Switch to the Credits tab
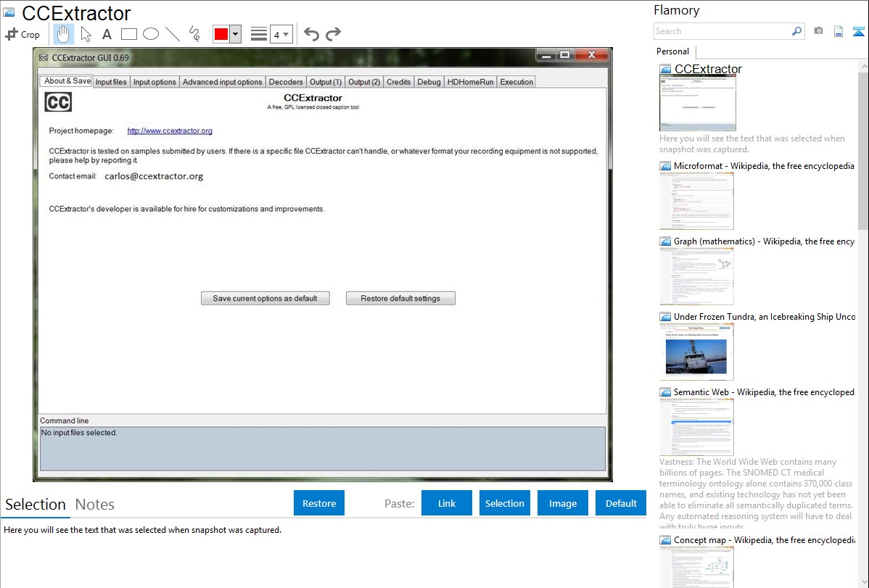The width and height of the screenshot is (869, 588). pos(398,82)
